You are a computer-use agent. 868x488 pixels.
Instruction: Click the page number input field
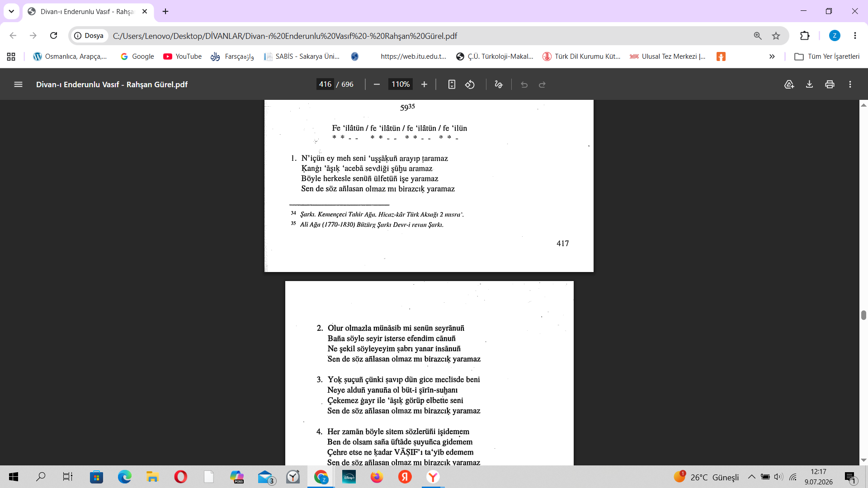[x=325, y=84]
